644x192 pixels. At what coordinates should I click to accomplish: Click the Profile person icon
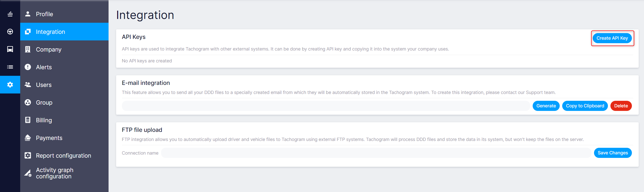point(28,14)
